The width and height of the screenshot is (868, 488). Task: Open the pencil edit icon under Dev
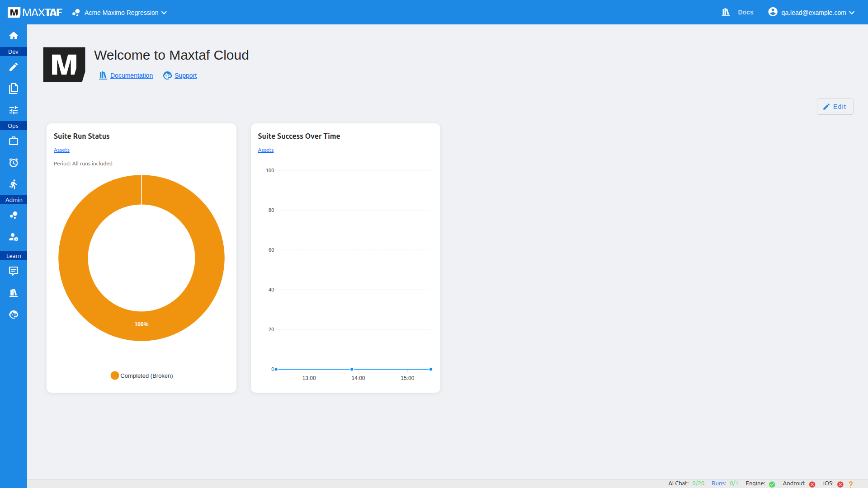click(x=14, y=67)
